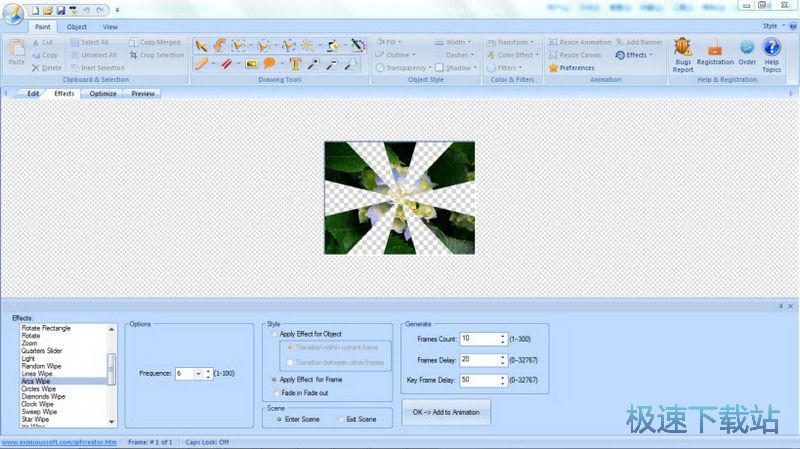Select Apply Effect for Frame option

pos(276,381)
